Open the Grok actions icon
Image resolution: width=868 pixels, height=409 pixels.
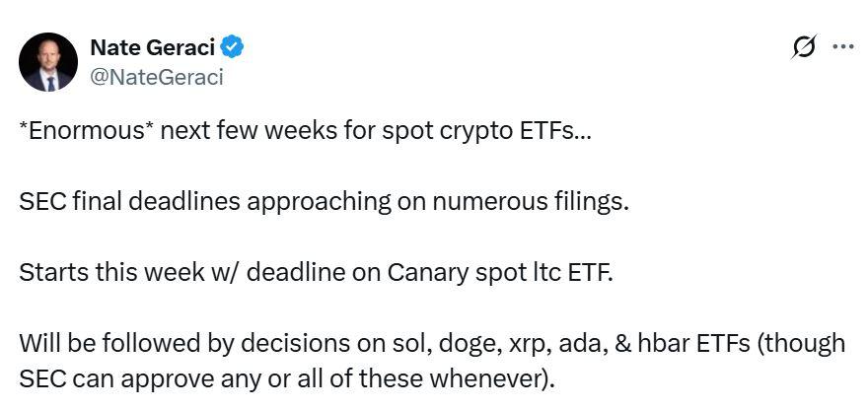click(x=804, y=46)
